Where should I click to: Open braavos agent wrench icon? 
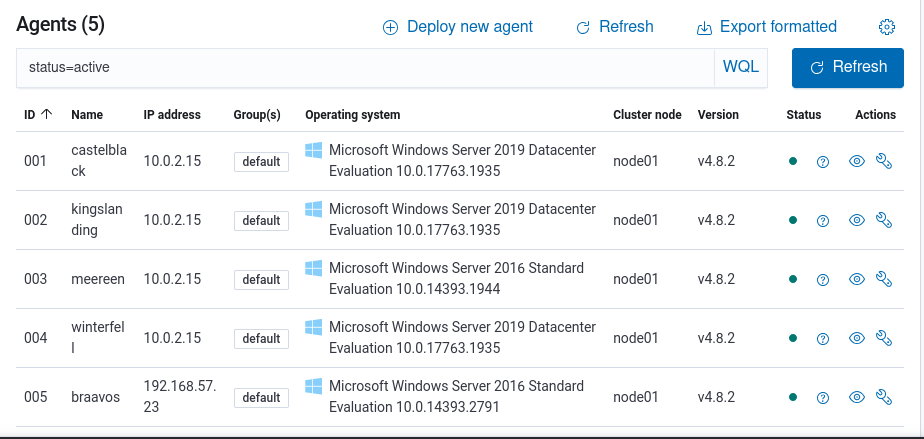(883, 397)
